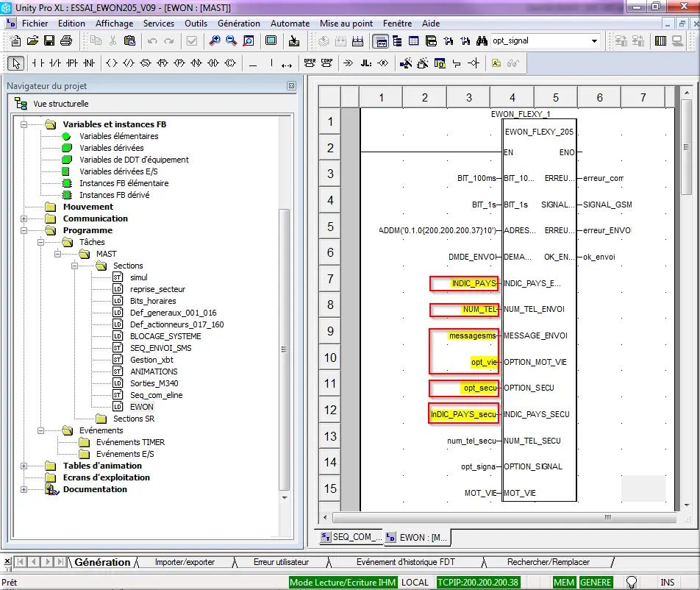Click the Open project folder icon
The image size is (700, 590).
point(32,41)
